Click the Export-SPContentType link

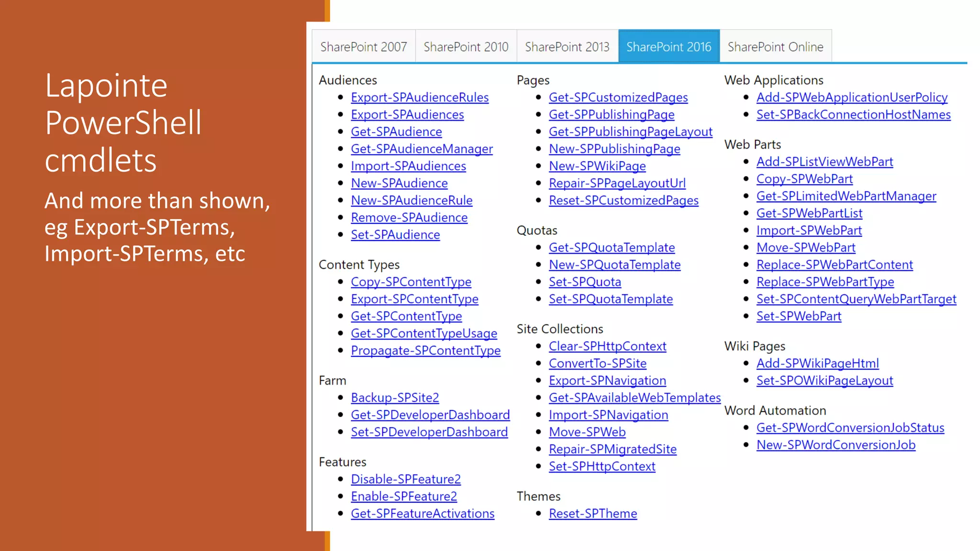pos(414,299)
